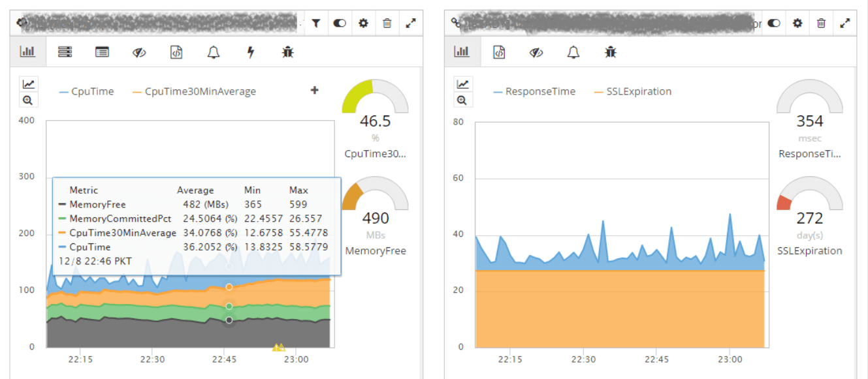Open settings gear on the CpuTime widget
The height and width of the screenshot is (379, 868).
coord(363,23)
